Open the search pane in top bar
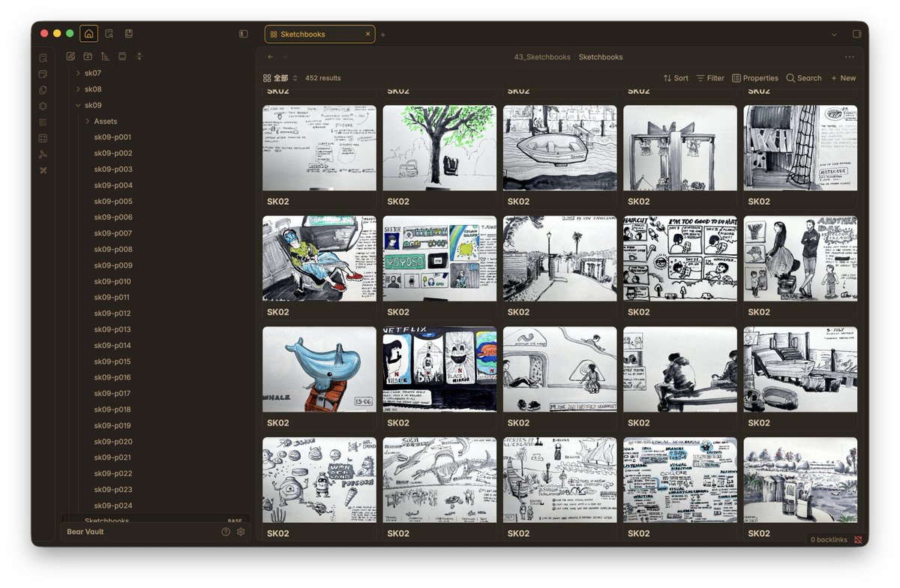 point(109,34)
